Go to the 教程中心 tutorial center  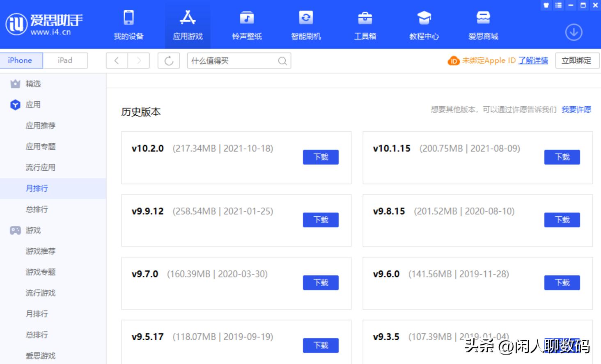pos(424,25)
